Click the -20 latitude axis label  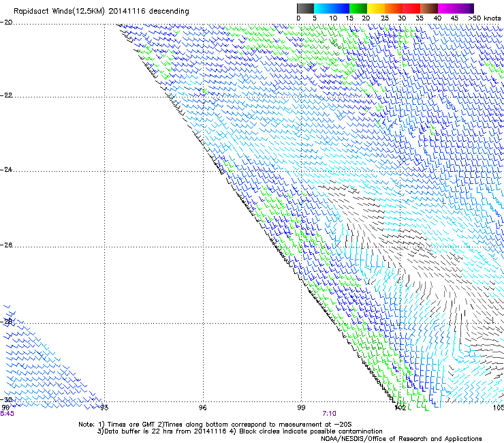tap(6, 22)
